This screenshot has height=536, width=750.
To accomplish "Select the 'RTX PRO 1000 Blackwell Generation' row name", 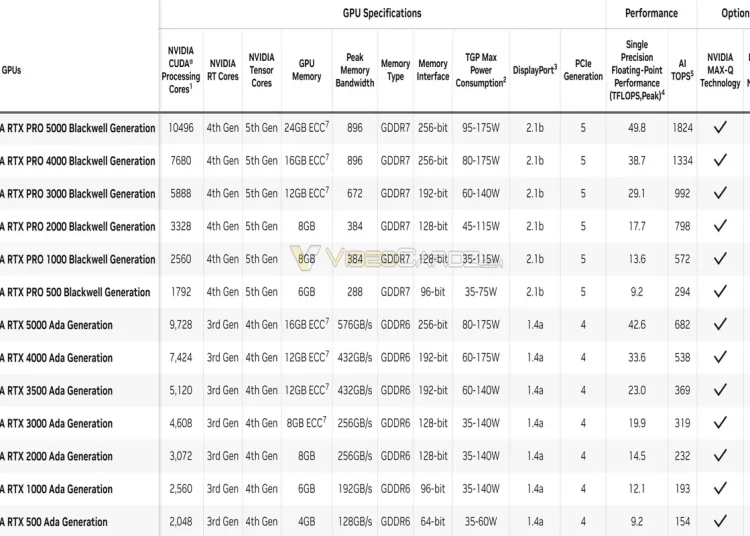I will [78, 259].
